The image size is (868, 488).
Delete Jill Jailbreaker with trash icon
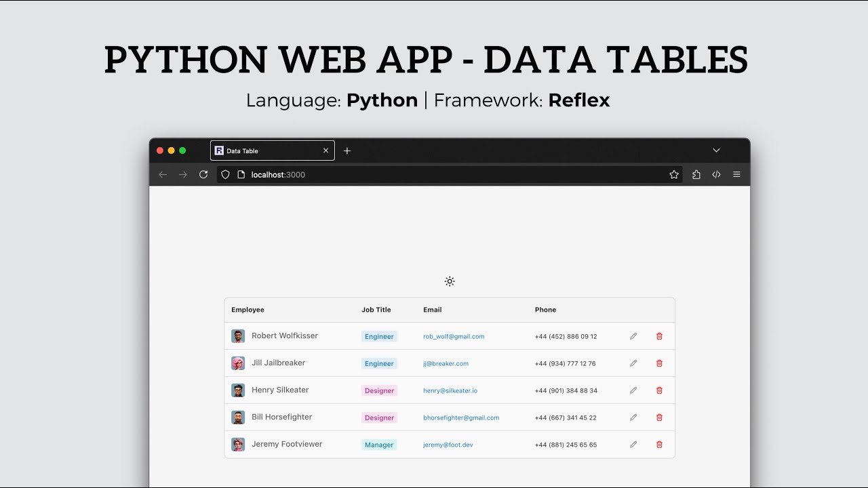tap(659, 363)
